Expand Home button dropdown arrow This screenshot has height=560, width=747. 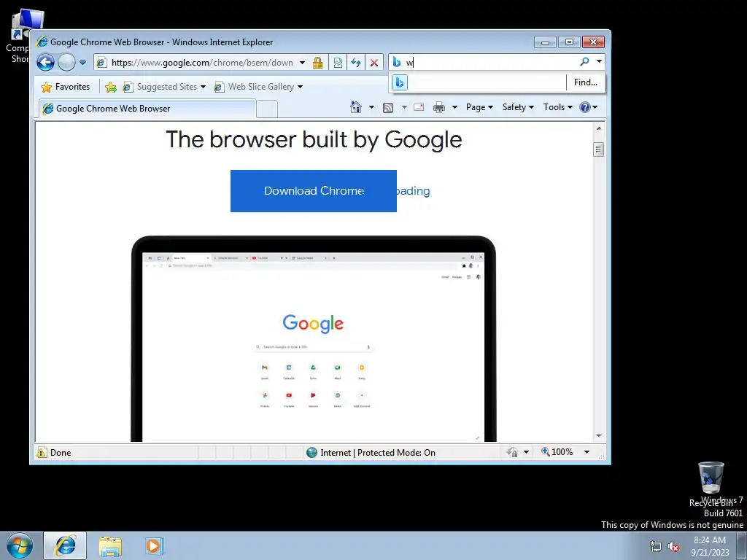(371, 107)
